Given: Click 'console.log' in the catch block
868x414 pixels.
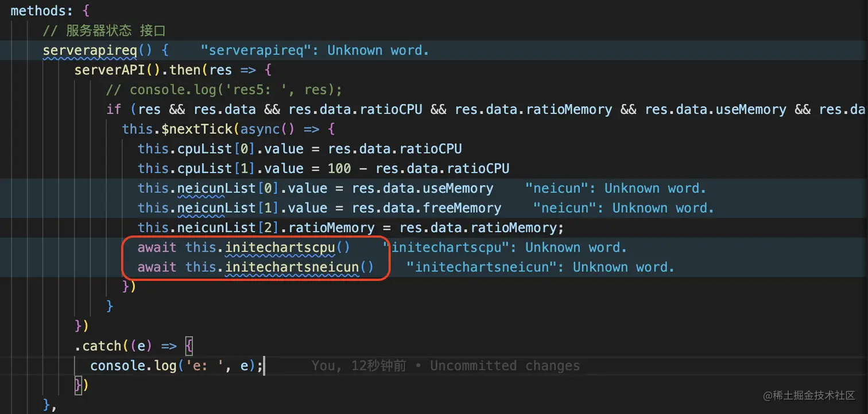Looking at the screenshot, I should (x=133, y=366).
